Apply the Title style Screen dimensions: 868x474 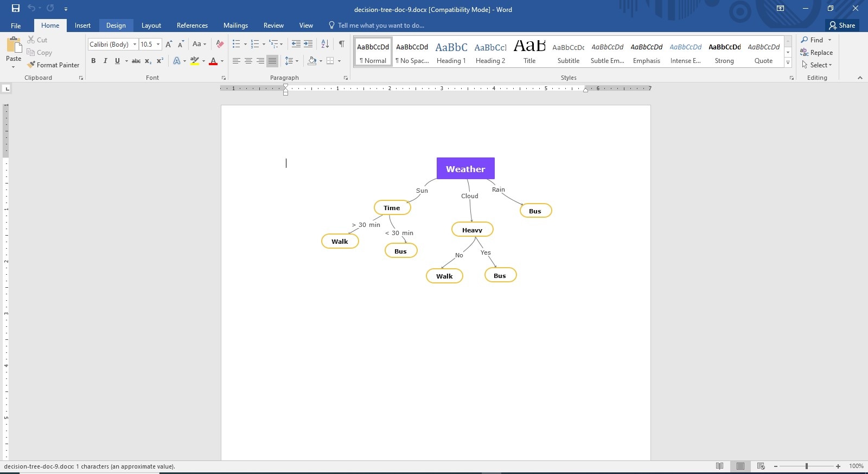[x=529, y=52]
